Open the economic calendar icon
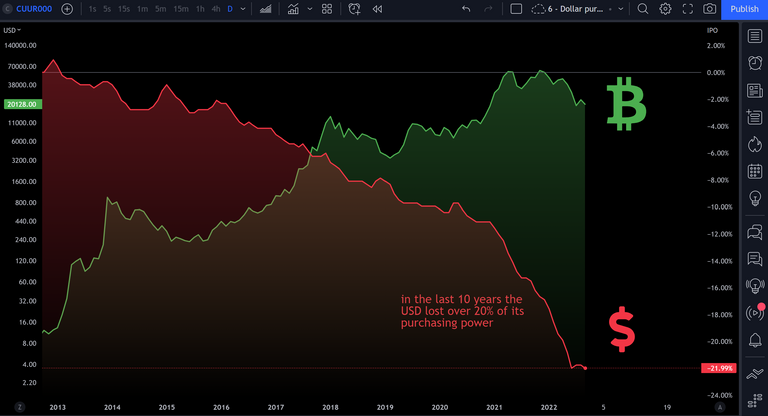 (x=755, y=171)
